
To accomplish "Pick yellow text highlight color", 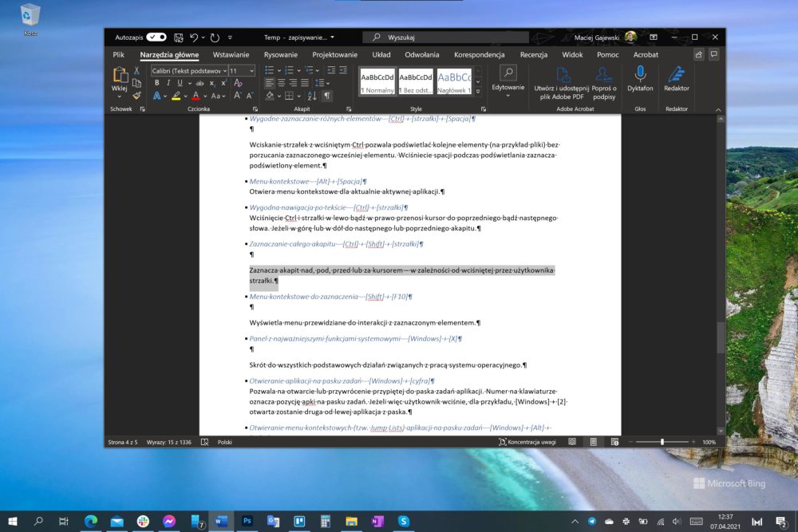I will pyautogui.click(x=176, y=96).
